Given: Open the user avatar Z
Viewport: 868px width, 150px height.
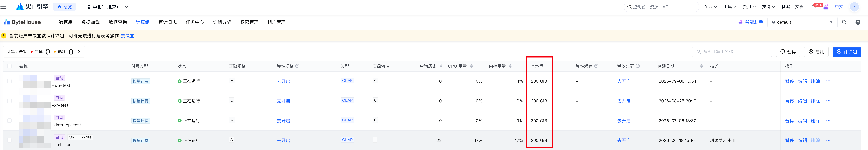Looking at the screenshot, I should (854, 7).
